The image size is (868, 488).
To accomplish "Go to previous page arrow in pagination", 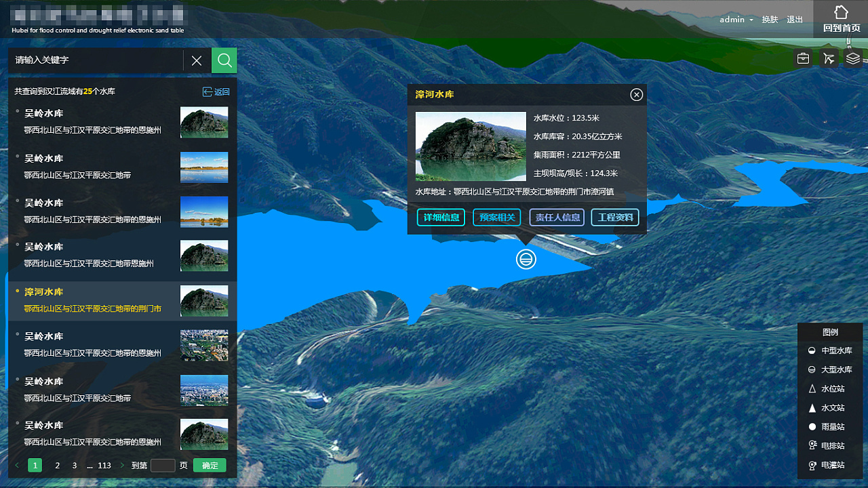I will point(17,466).
